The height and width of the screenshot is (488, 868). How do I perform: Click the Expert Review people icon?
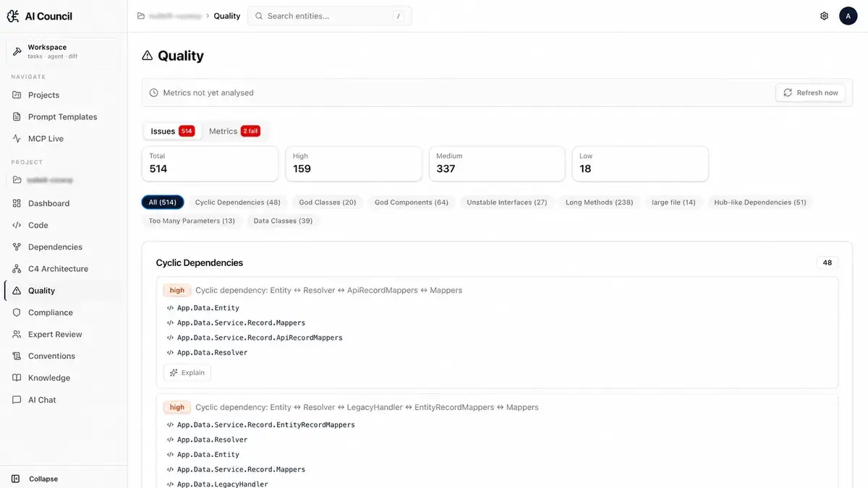[x=17, y=334]
